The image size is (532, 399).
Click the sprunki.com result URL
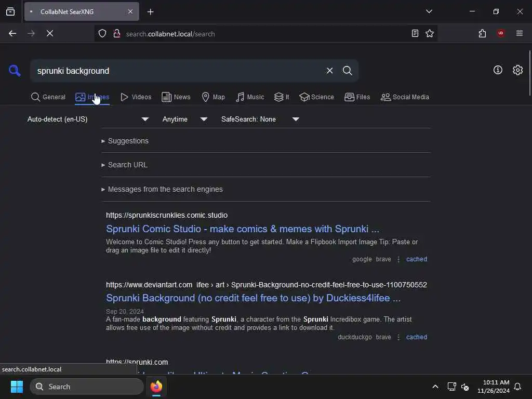(137, 362)
